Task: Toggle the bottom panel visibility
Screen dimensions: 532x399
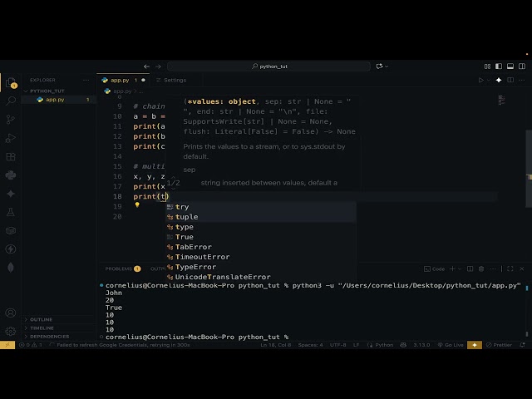Action: 510,66
